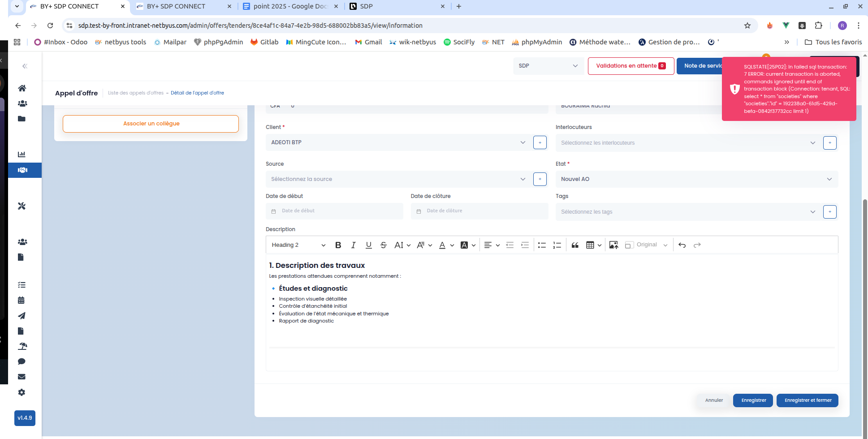This screenshot has width=868, height=439.
Task: Open the Etat dropdown showing Nouvel AO
Action: (696, 179)
